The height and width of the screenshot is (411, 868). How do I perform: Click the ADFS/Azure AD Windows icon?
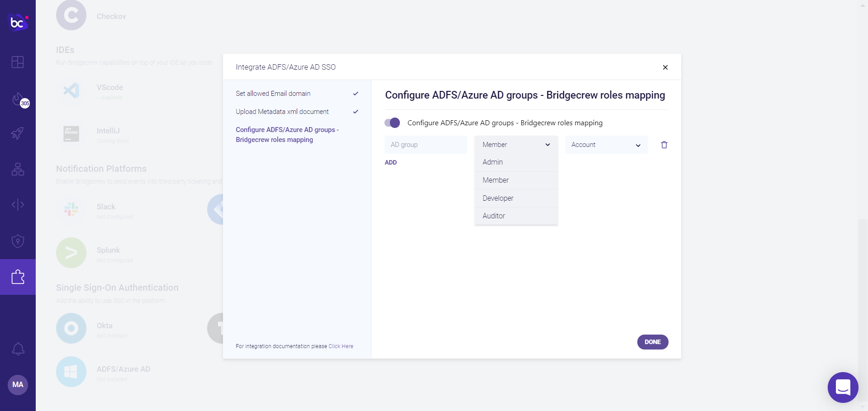tap(71, 372)
